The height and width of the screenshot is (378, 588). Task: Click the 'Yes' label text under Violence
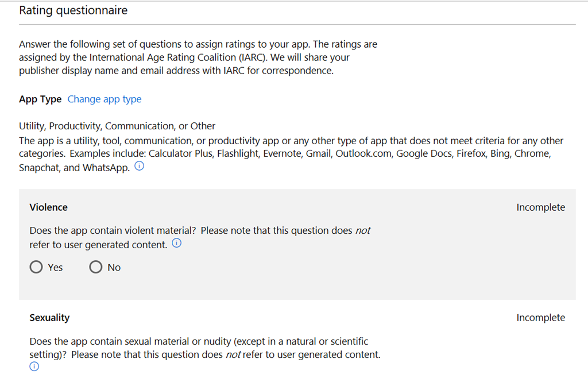point(56,268)
